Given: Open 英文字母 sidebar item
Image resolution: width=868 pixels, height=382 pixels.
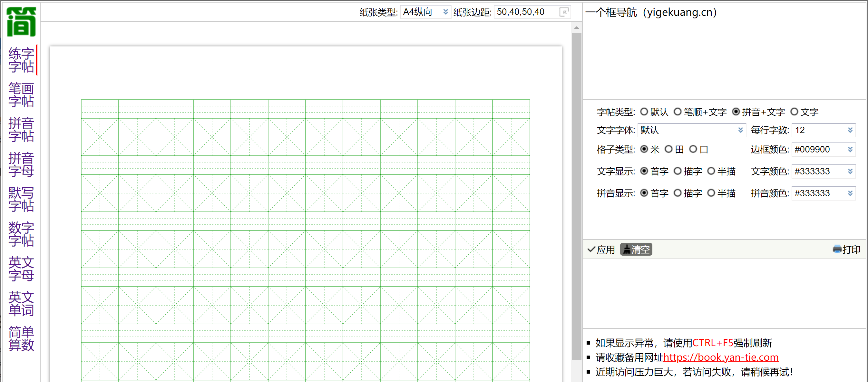Looking at the screenshot, I should 21,269.
